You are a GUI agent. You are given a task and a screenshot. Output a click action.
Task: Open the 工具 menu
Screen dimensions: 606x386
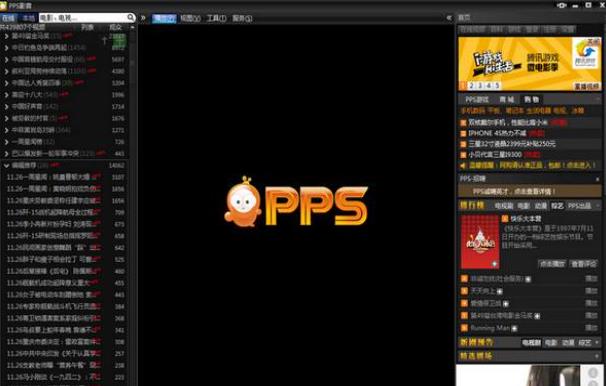[216, 18]
